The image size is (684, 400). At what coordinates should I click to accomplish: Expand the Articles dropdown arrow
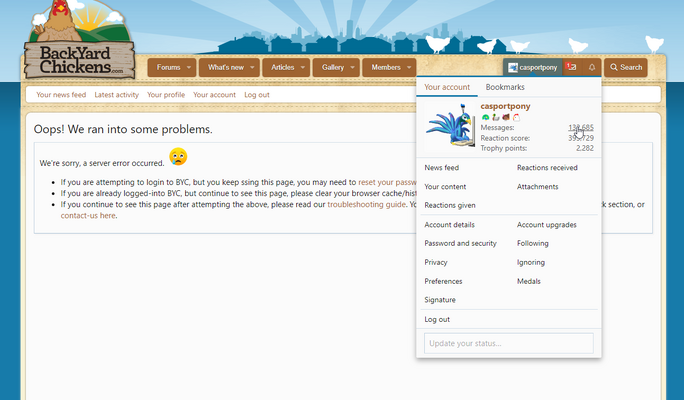click(304, 67)
